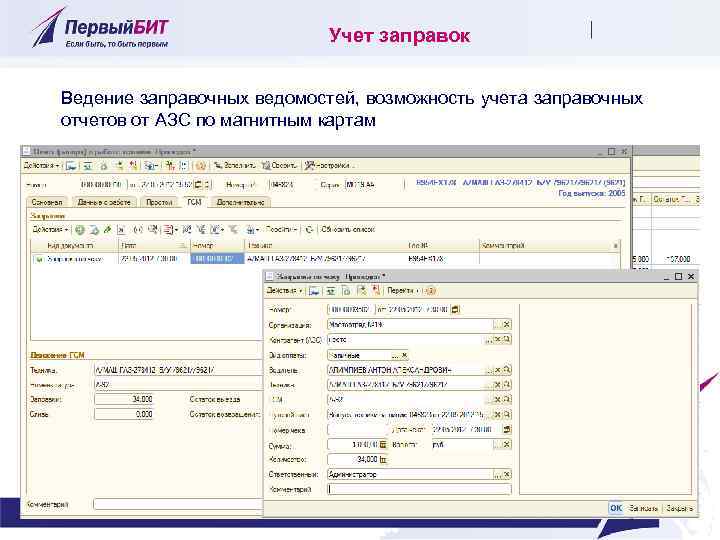The width and height of the screenshot is (720, 540).
Task: Clear the Техника field in the dialog
Action: tap(498, 385)
